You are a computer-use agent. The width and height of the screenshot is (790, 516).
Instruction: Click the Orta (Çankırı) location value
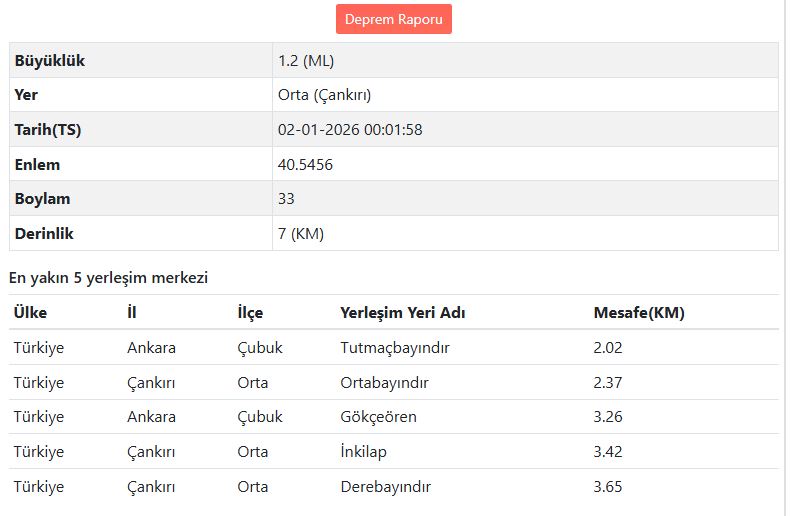click(324, 95)
